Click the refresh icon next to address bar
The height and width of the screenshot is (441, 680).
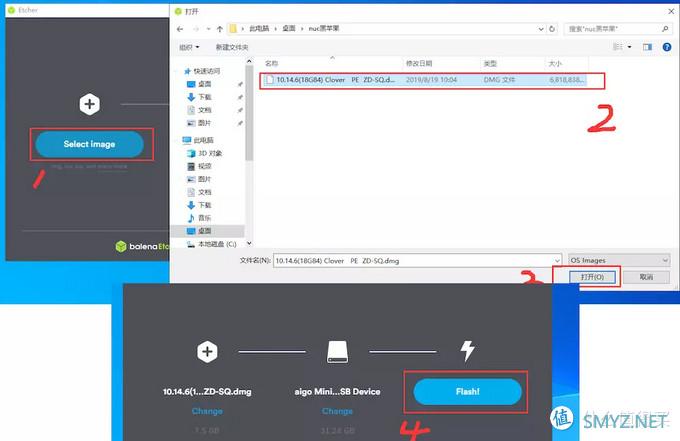point(552,29)
